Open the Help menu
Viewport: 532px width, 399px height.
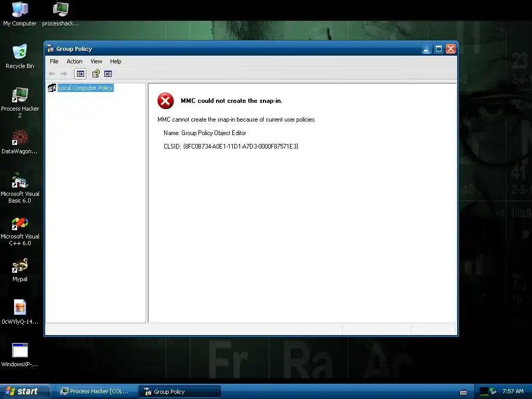click(115, 61)
